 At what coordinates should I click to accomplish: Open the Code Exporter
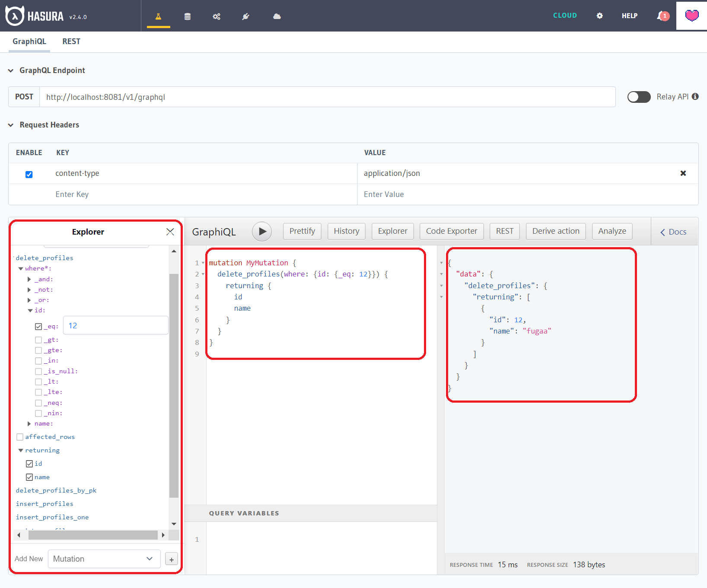452,231
